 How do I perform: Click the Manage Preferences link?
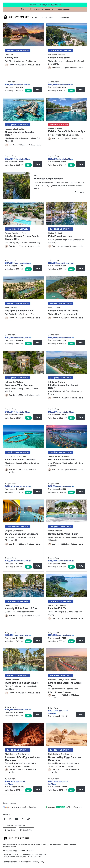pyautogui.click(x=11, y=862)
